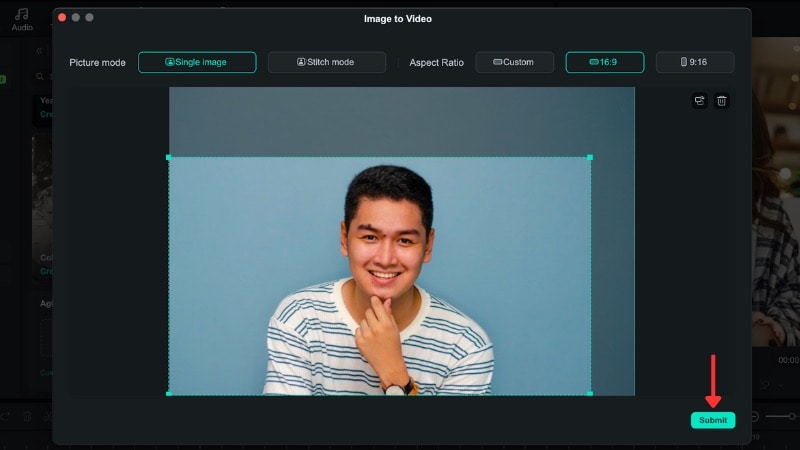Viewport: 800px width, 450px height.
Task: Click top-right crop handle
Action: 590,158
